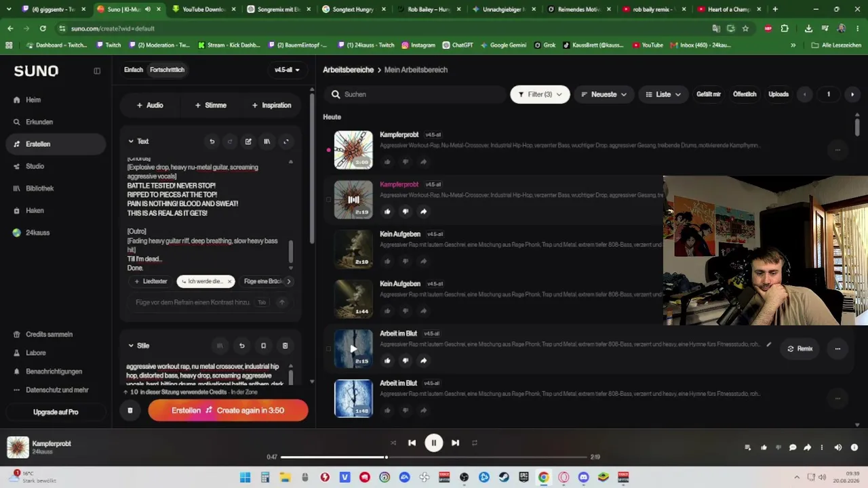Switch to the YouTube Downloader browser tab
Image resolution: width=868 pixels, height=488 pixels.
click(x=203, y=9)
